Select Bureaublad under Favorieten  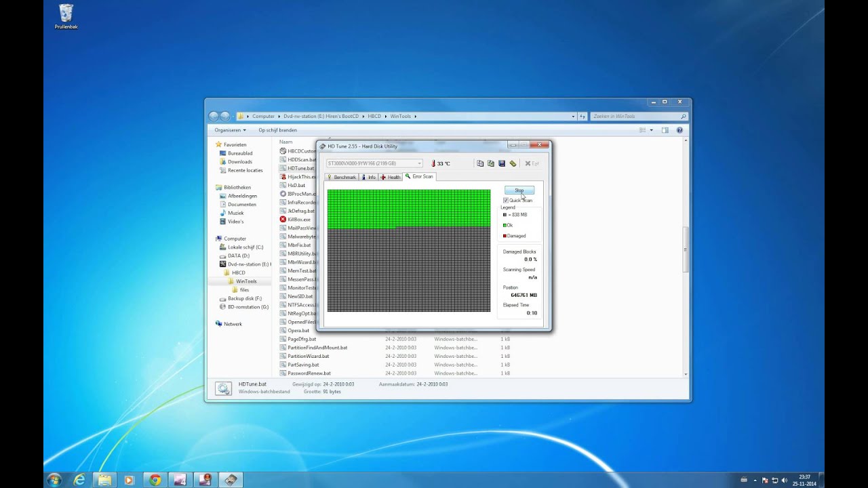(x=235, y=153)
